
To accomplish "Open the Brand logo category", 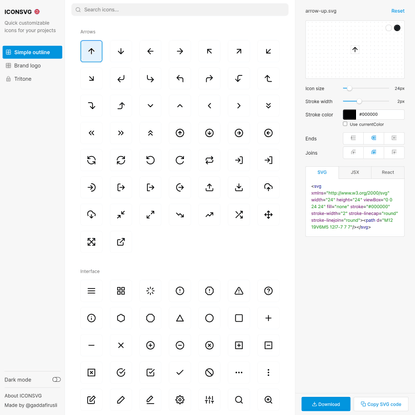I will 32,66.
